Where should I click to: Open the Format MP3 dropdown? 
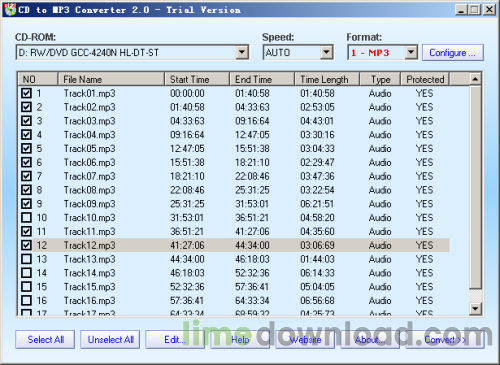point(411,52)
